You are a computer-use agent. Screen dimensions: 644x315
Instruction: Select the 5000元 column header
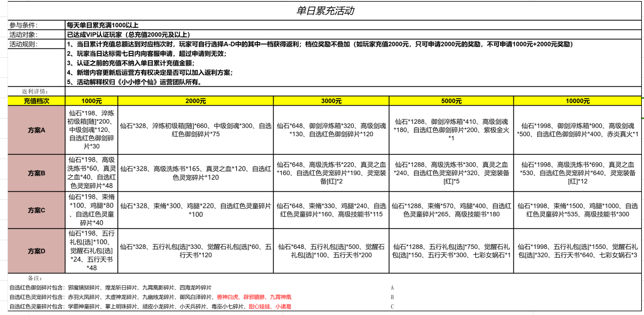coord(451,101)
